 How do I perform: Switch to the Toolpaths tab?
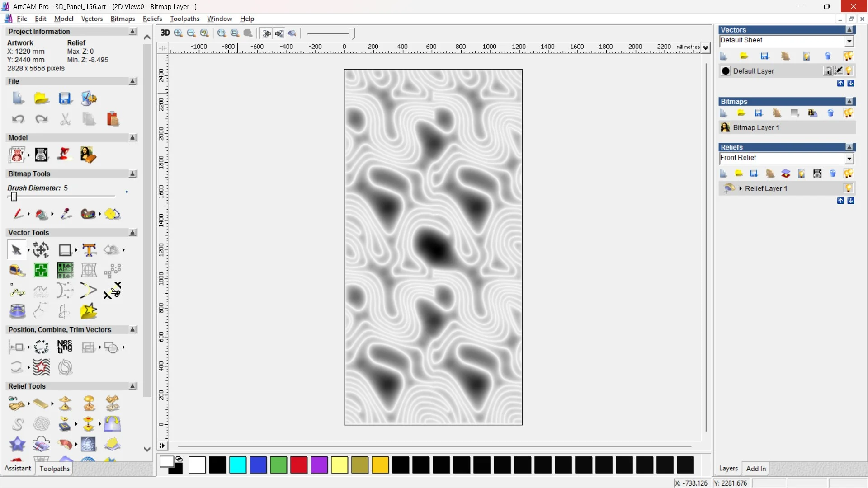pyautogui.click(x=54, y=469)
